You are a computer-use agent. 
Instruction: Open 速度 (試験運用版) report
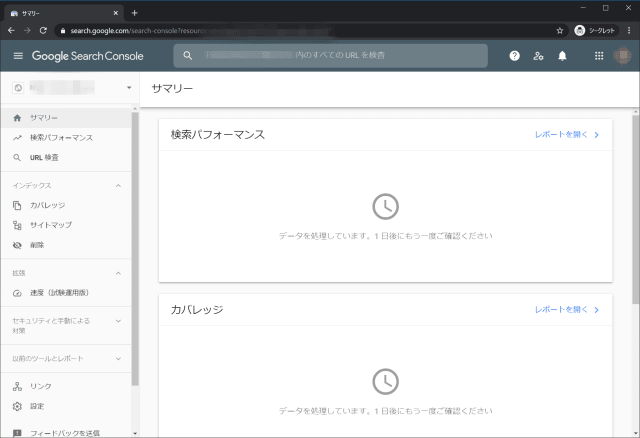[x=66, y=293]
